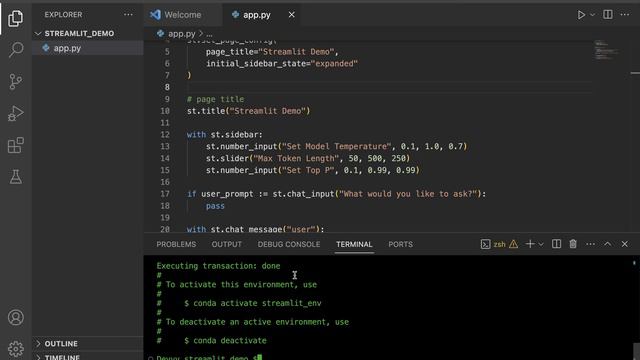This screenshot has width=640, height=360.
Task: Open terminal panel more actions
Action: [590, 244]
